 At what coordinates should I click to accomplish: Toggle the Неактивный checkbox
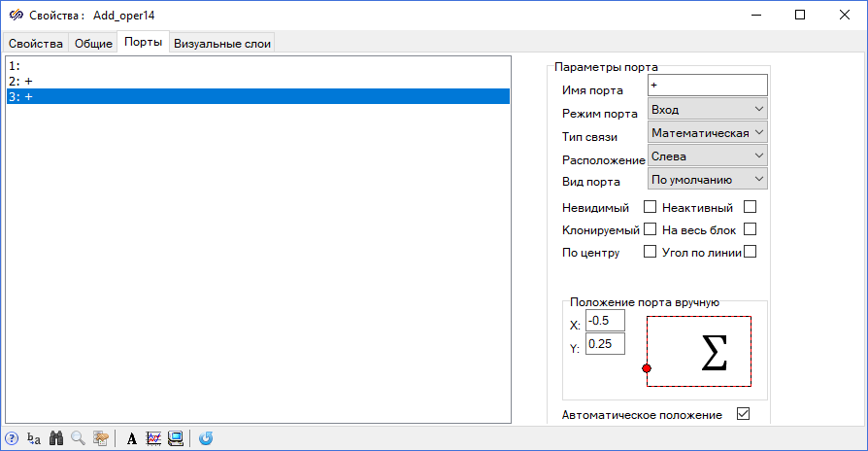[x=750, y=207]
